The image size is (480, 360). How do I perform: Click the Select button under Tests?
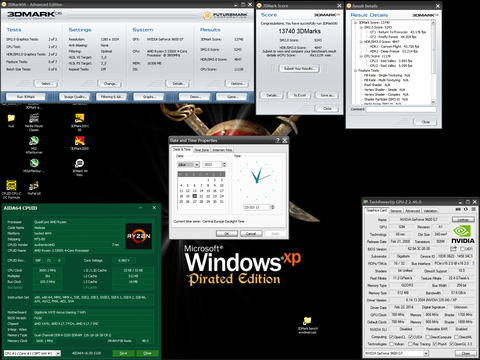pyautogui.click(x=46, y=83)
